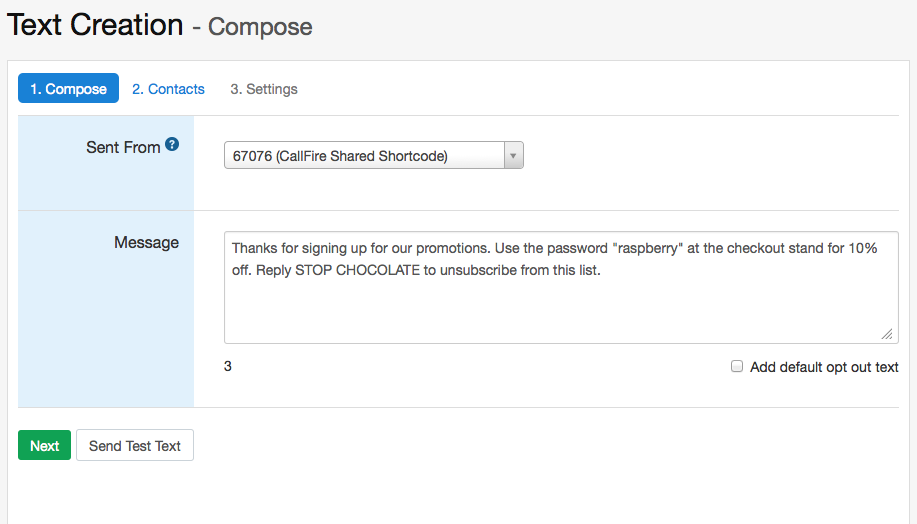Open the 3. Settings tab
The image size is (917, 524).
[264, 89]
